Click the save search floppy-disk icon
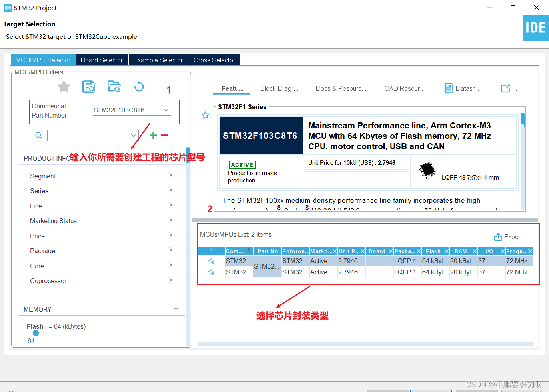549x392 pixels. 88,86
